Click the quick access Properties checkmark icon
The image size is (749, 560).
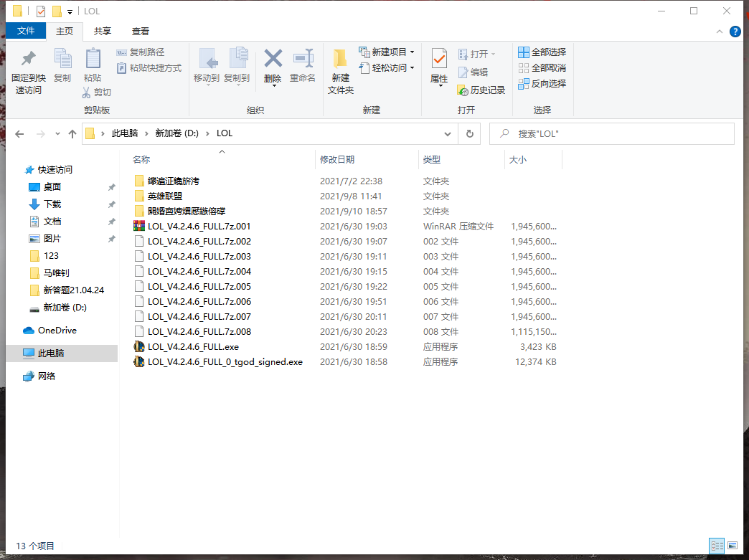pyautogui.click(x=41, y=11)
